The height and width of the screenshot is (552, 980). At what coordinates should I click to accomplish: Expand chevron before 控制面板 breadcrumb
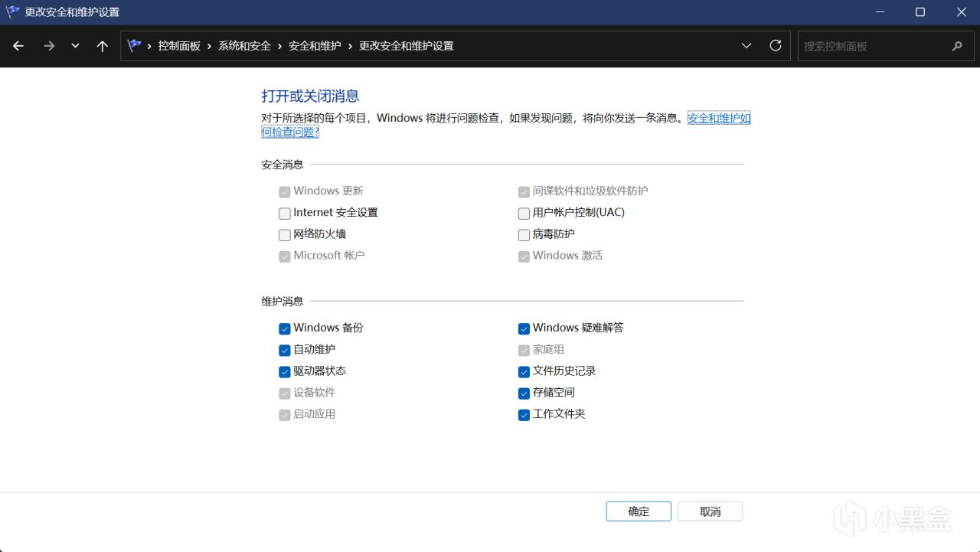click(x=149, y=46)
